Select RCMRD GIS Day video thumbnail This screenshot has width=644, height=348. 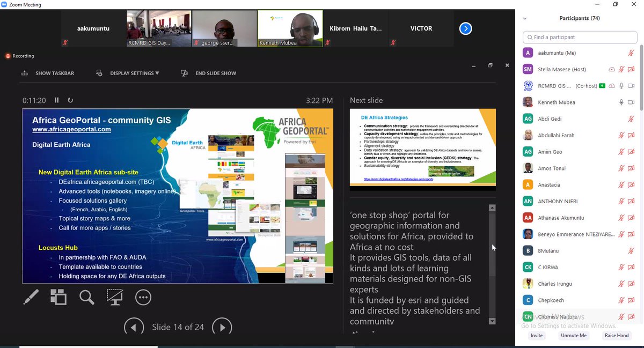tap(159, 28)
